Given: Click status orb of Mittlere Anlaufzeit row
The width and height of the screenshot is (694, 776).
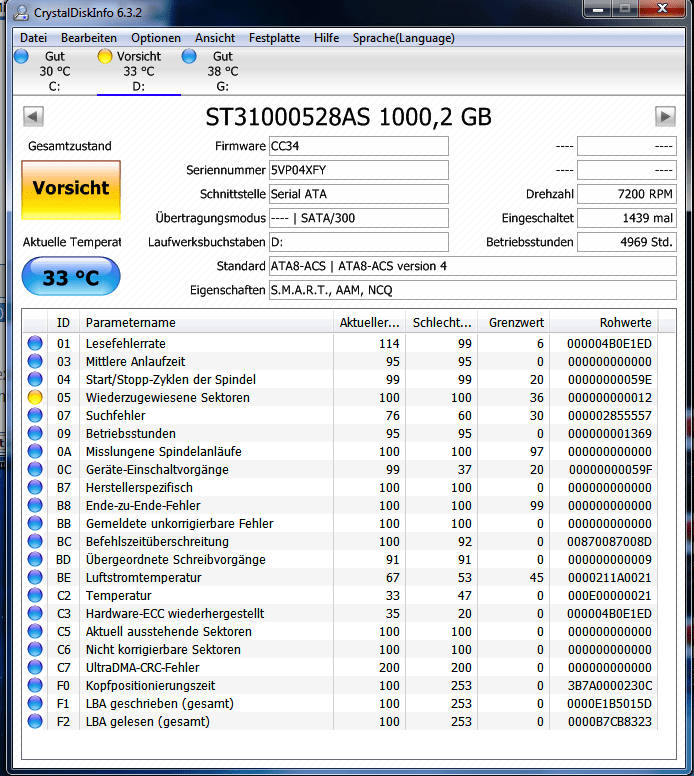Looking at the screenshot, I should [x=35, y=361].
